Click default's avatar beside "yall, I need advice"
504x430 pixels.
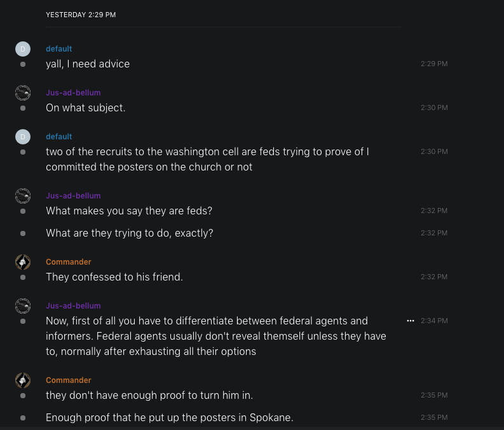coord(23,49)
